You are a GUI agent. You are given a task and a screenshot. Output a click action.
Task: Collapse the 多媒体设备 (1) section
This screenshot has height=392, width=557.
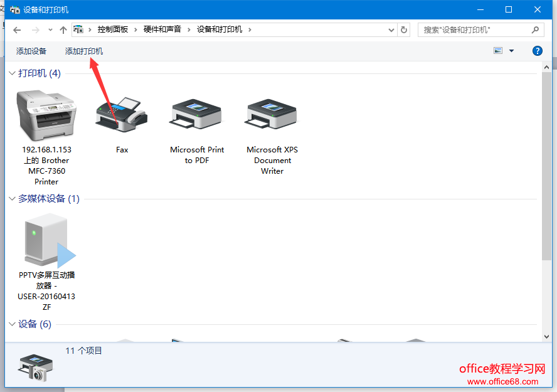coord(11,198)
